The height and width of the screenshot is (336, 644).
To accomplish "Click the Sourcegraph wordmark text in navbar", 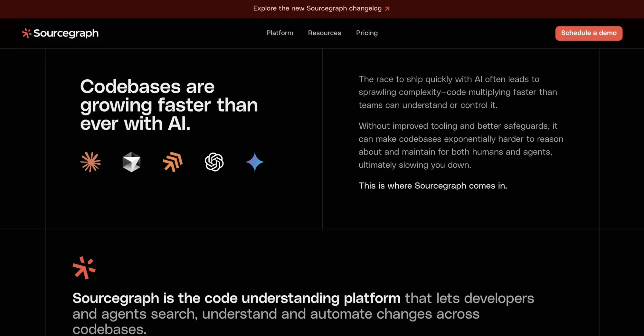I will [x=66, y=33].
